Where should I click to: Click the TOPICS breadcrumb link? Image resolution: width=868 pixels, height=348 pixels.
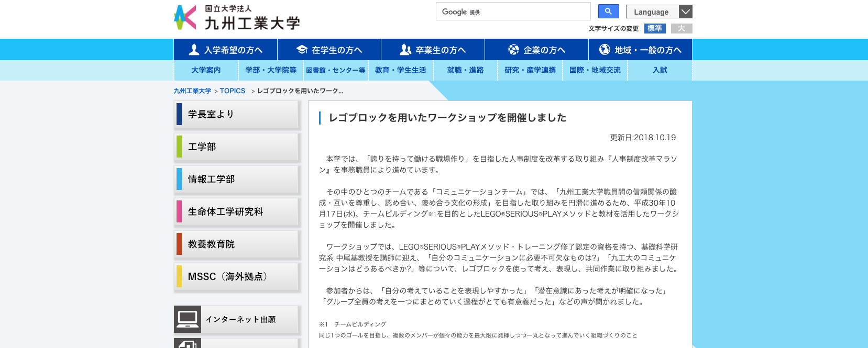232,91
